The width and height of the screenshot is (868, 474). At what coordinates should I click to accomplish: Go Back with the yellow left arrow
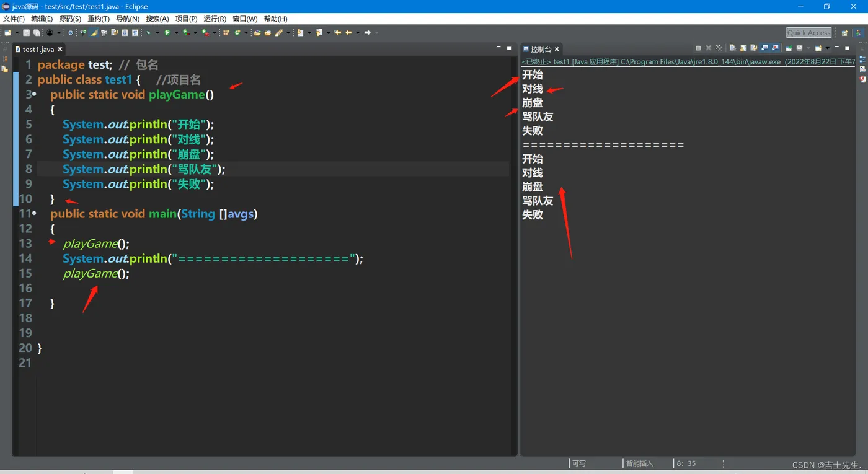coord(348,32)
